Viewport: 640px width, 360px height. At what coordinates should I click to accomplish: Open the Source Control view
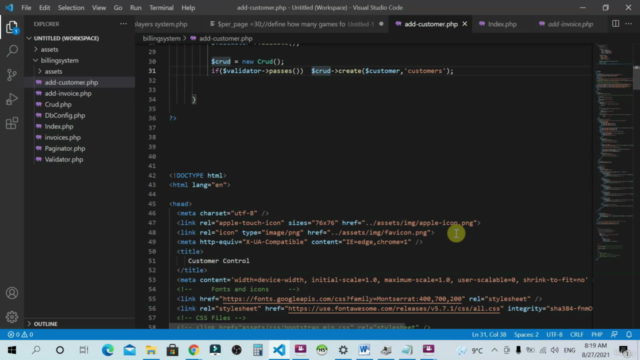tap(12, 75)
